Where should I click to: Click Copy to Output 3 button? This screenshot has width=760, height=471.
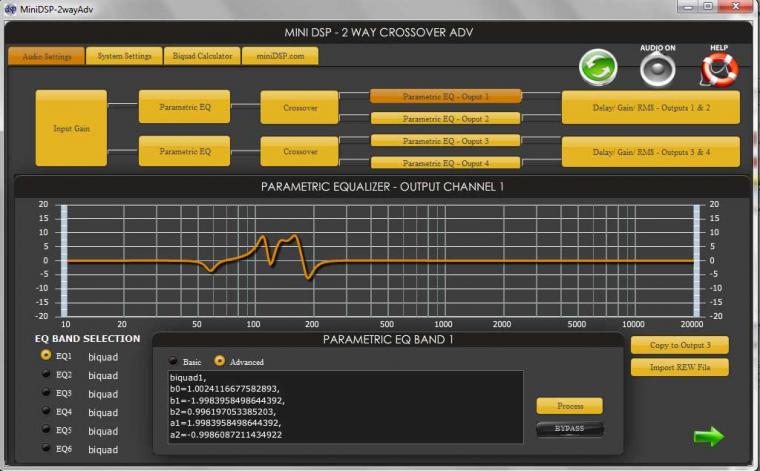click(x=680, y=345)
